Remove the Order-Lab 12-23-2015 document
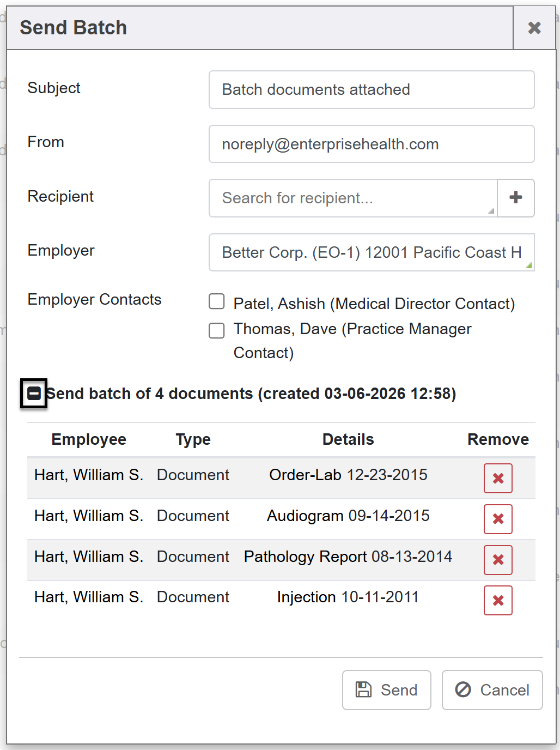 [x=498, y=478]
